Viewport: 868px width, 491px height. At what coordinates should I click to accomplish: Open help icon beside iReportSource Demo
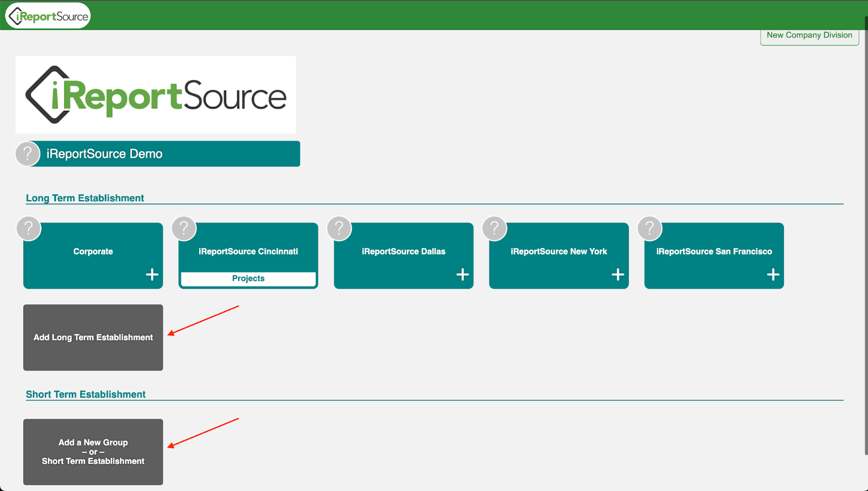coord(28,154)
